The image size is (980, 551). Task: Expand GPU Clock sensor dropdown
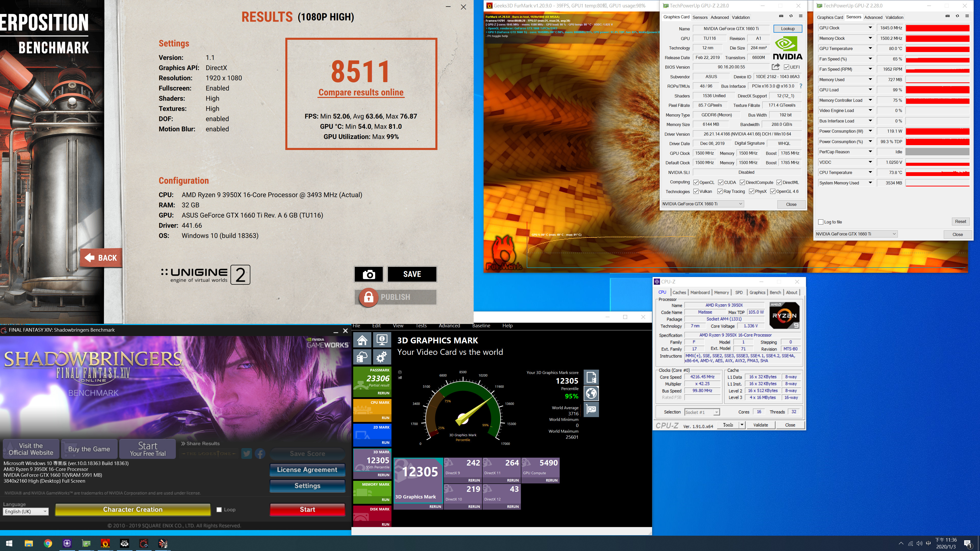click(x=870, y=28)
